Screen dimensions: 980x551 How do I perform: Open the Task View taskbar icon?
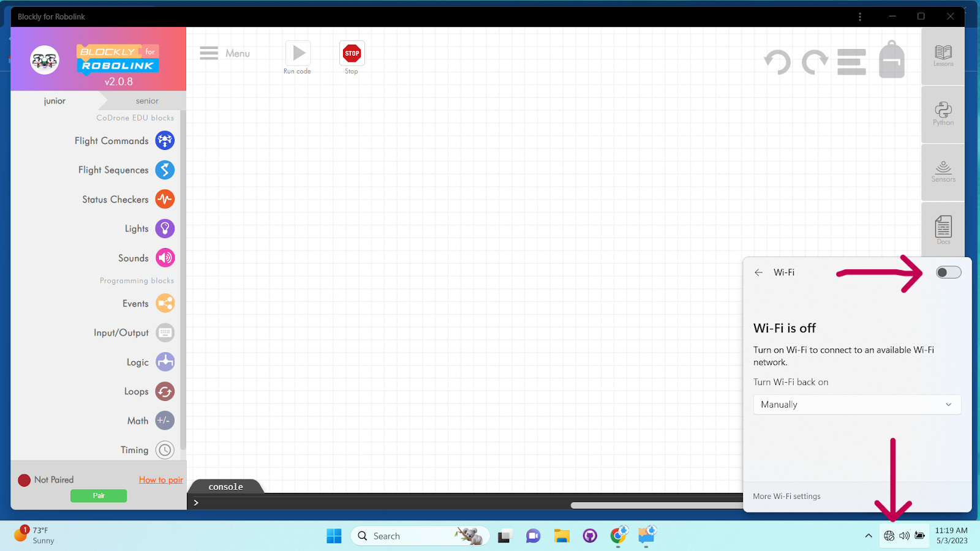coord(505,536)
